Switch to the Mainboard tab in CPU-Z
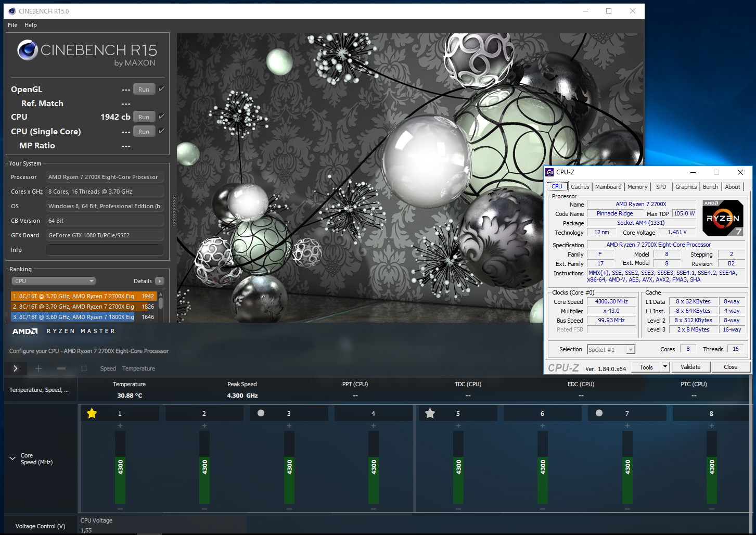 coord(608,187)
